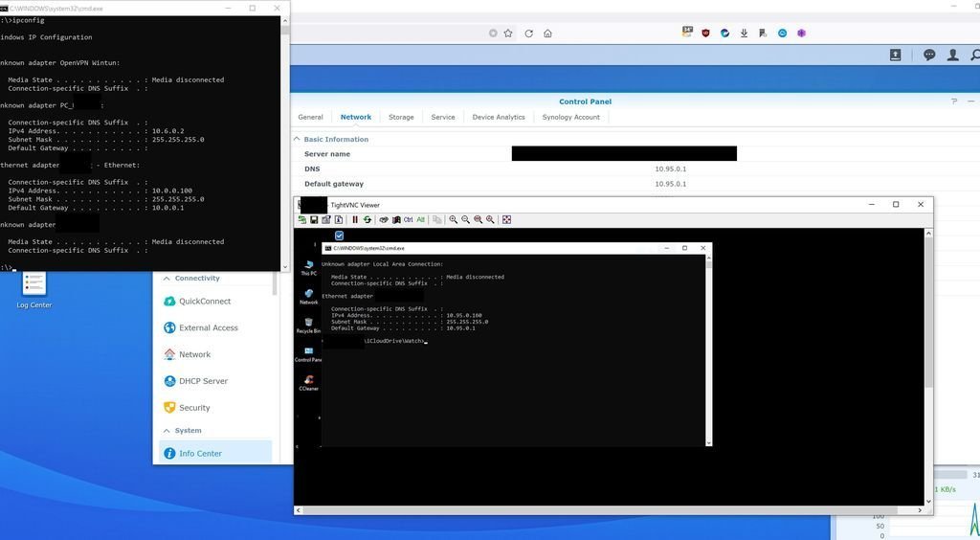Send Ctrl+Esc via TightVNC toolbar icon

tap(396, 219)
